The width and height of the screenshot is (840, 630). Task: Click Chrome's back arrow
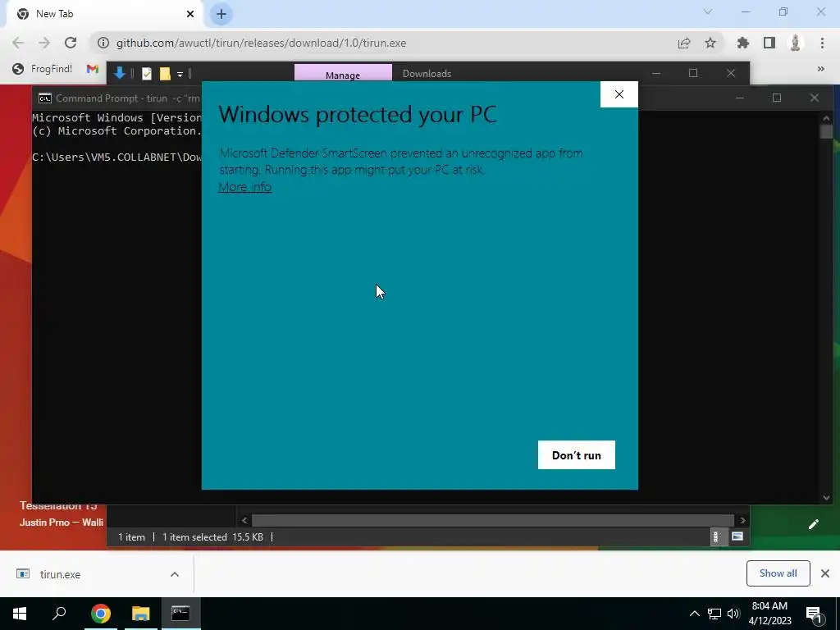[x=18, y=43]
